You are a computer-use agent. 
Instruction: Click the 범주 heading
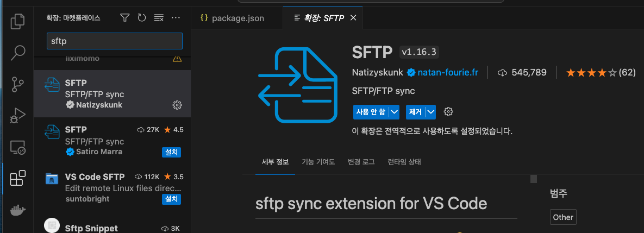pos(559,193)
